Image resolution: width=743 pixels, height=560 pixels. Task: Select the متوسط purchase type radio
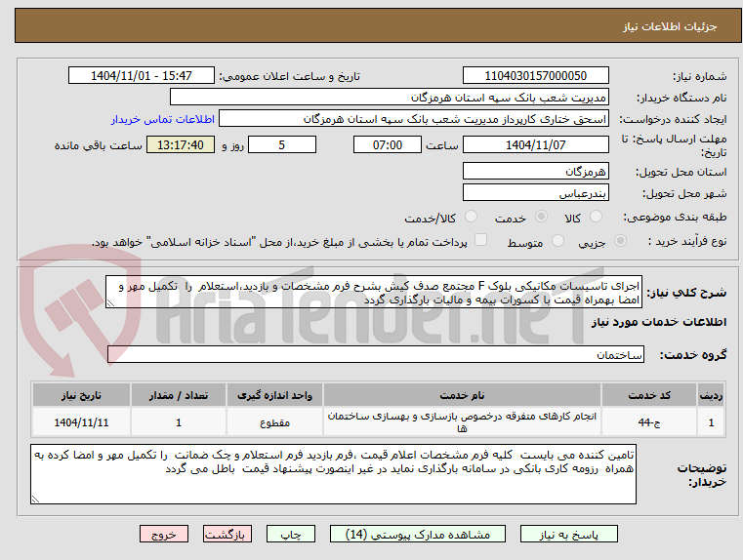558,240
